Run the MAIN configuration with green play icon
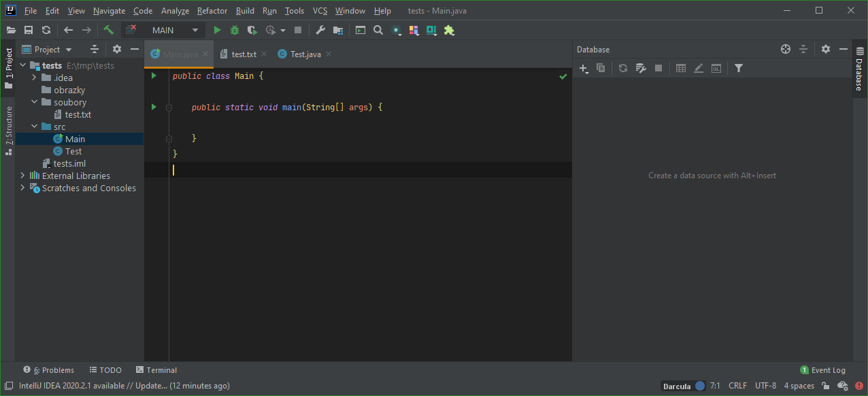The image size is (868, 396). pyautogui.click(x=216, y=30)
